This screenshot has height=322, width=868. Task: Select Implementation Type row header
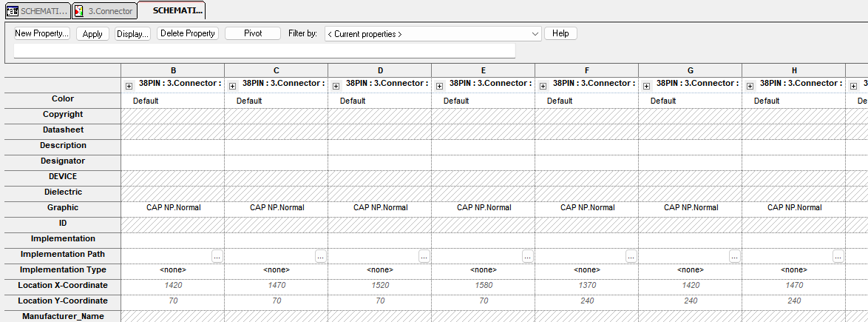(63, 270)
